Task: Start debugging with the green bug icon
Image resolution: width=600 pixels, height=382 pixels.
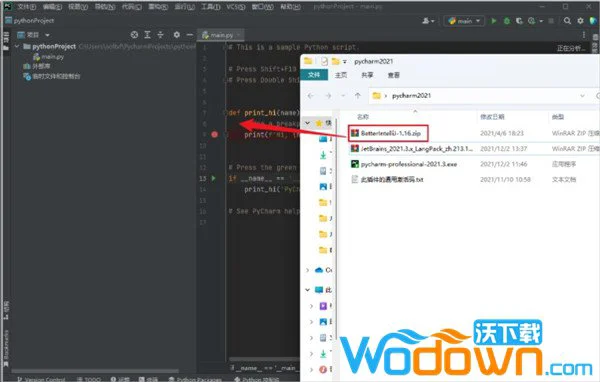Action: coord(507,21)
